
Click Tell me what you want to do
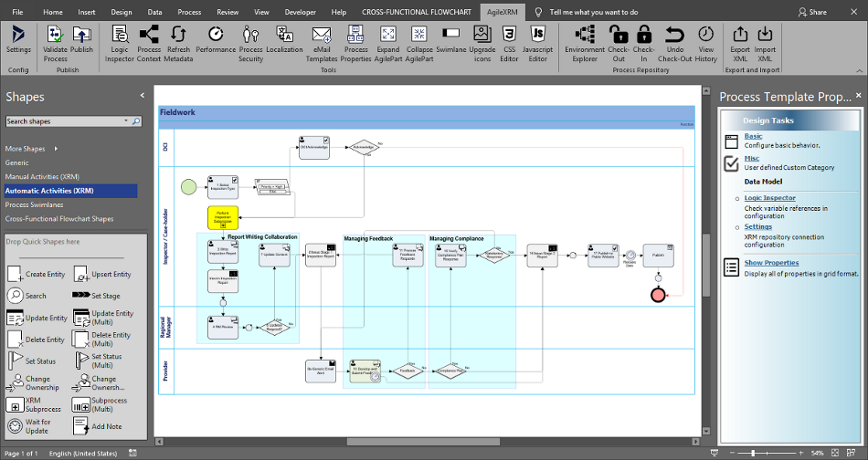pyautogui.click(x=593, y=12)
